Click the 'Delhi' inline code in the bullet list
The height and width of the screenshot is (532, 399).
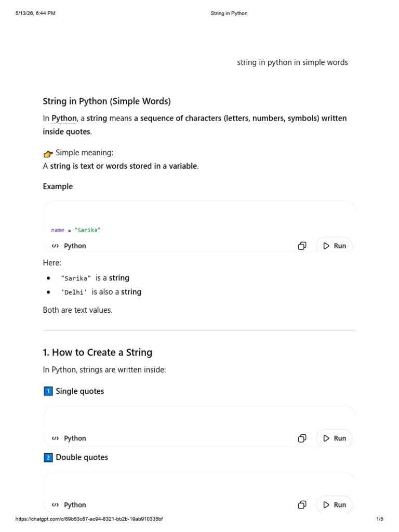tap(74, 292)
